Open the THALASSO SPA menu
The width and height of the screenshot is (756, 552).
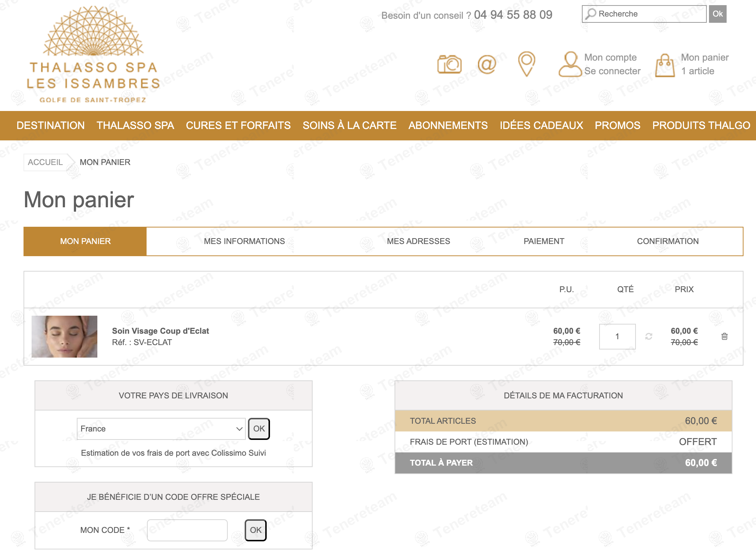point(135,125)
